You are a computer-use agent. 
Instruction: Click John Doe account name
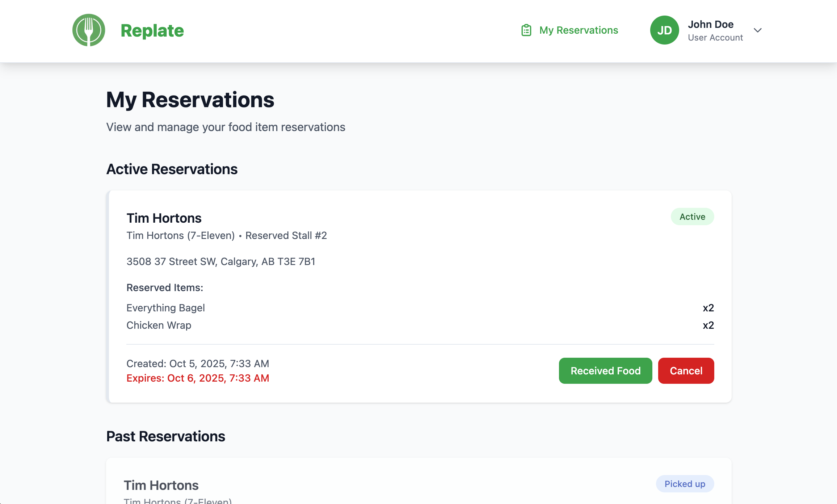710,24
